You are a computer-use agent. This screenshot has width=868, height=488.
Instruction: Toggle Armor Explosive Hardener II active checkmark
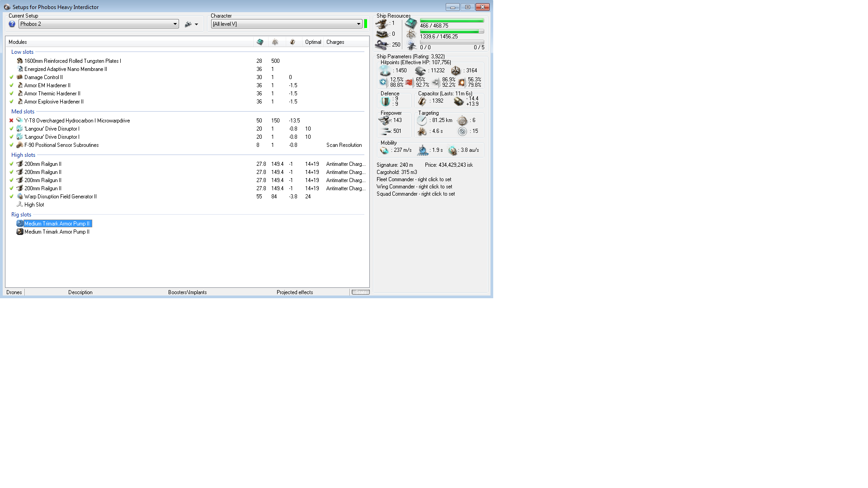(x=12, y=102)
